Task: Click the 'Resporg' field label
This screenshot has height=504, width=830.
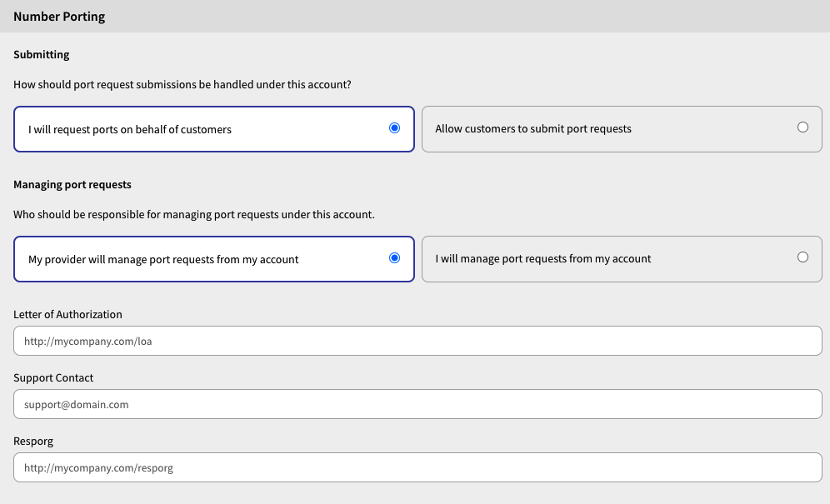Action: tap(33, 442)
